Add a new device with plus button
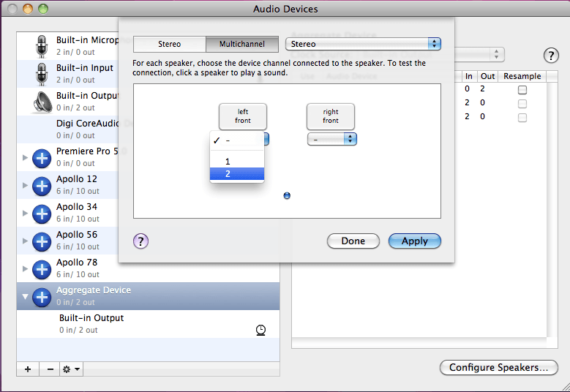Viewport: 570px width, 392px height. click(28, 369)
